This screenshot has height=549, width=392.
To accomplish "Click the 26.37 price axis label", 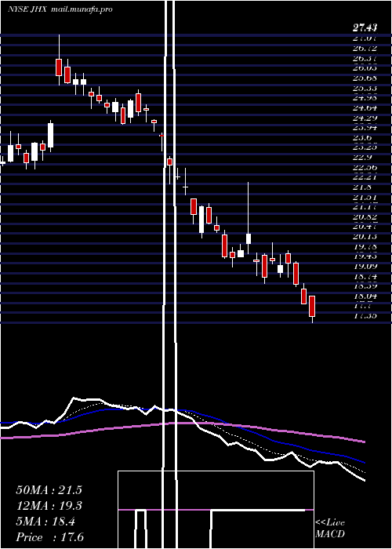I will tap(365, 58).
